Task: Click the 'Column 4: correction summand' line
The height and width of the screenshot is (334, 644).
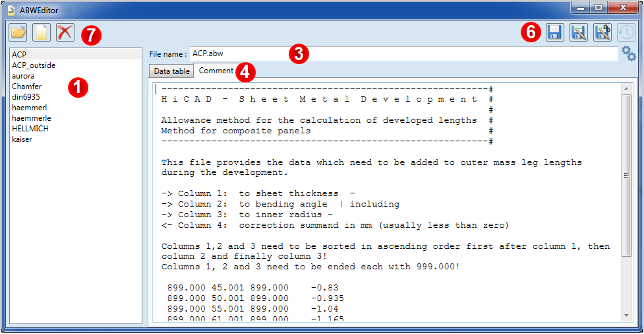Action: (x=335, y=225)
